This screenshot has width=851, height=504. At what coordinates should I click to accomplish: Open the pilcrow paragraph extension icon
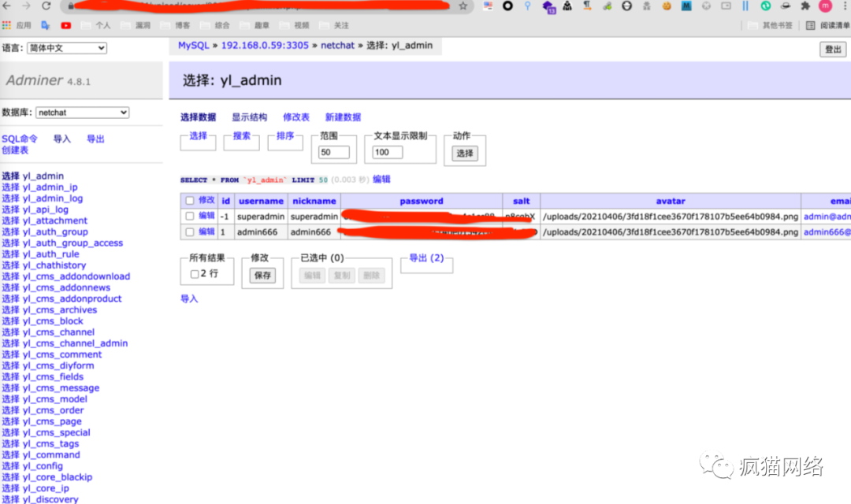[587, 6]
